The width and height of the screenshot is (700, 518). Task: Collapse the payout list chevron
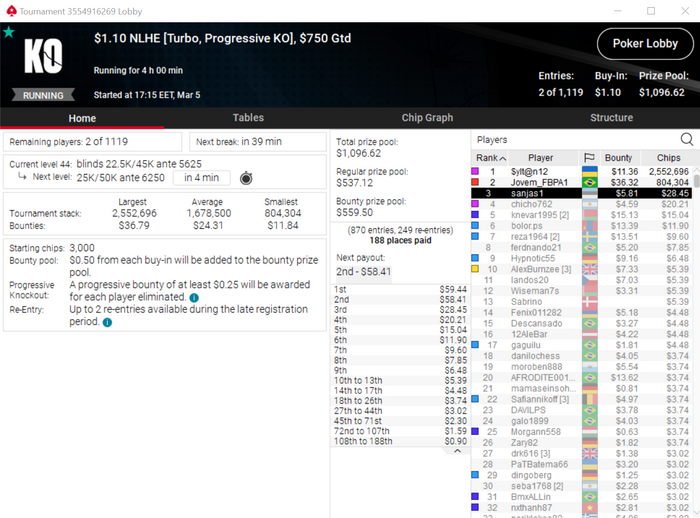pyautogui.click(x=457, y=451)
